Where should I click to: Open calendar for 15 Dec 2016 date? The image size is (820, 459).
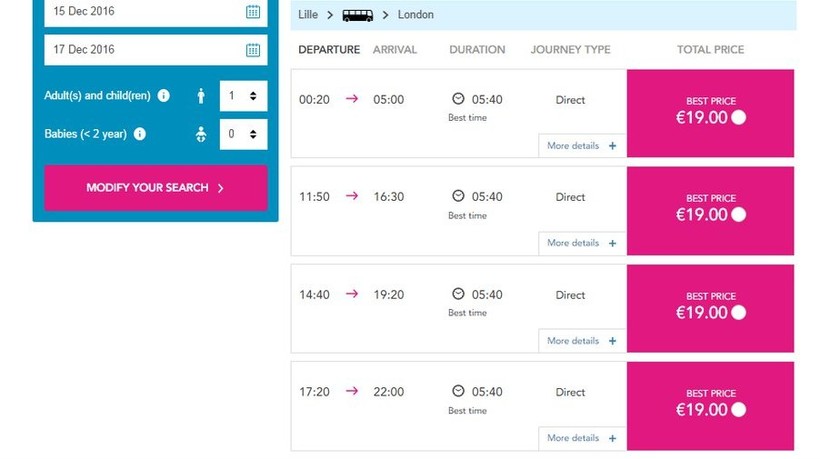click(x=253, y=12)
